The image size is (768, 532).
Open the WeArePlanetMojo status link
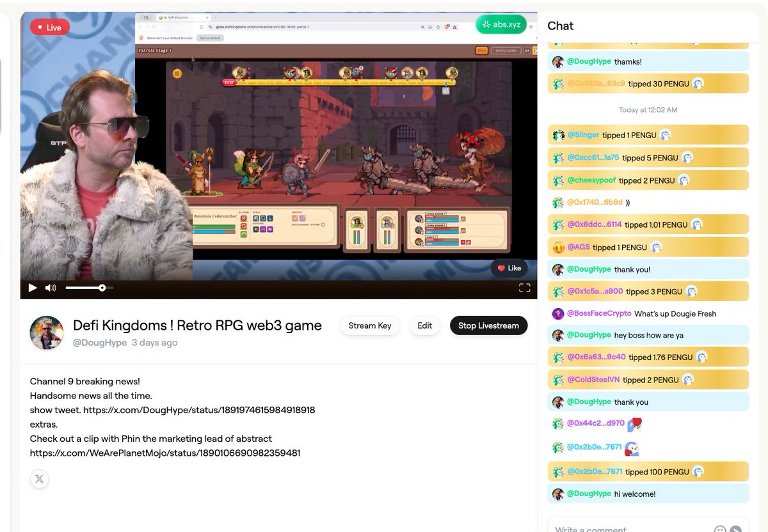coord(165,453)
